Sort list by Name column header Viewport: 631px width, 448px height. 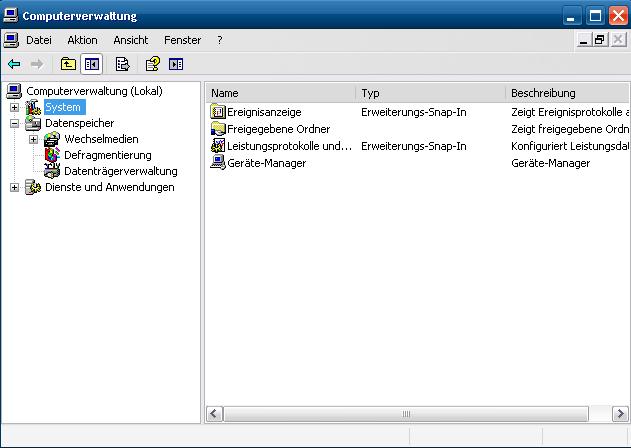click(280, 93)
